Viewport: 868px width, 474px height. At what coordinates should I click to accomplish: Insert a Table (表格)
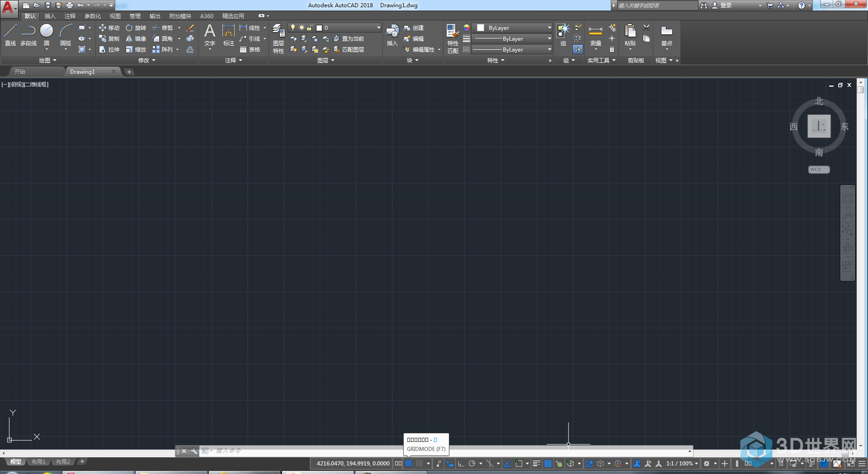point(250,50)
